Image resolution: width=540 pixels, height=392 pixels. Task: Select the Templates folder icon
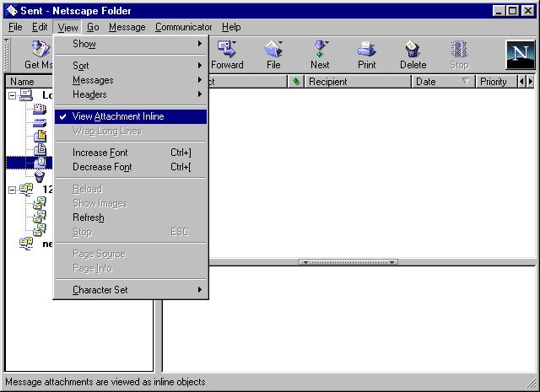pos(40,149)
